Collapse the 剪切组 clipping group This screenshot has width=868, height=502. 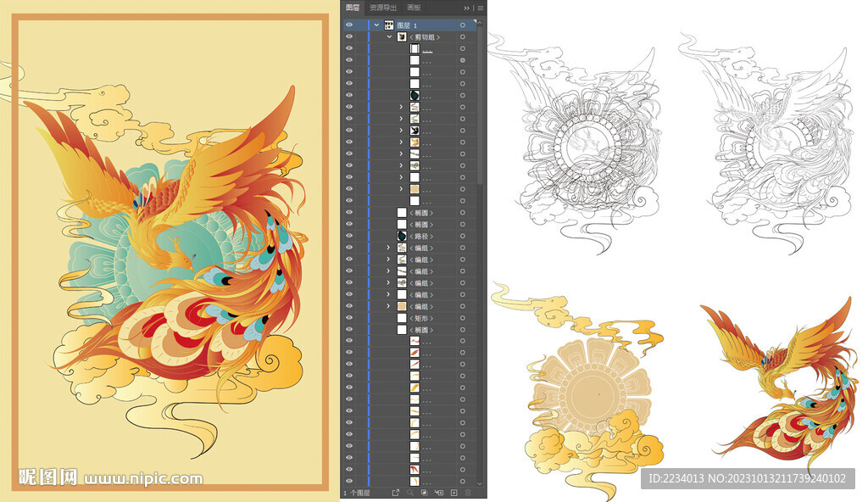[389, 37]
